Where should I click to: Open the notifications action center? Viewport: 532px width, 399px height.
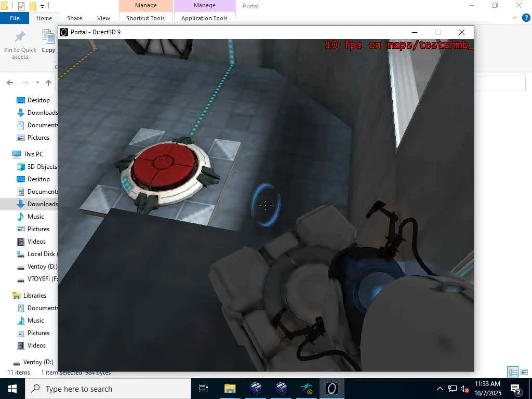click(516, 389)
